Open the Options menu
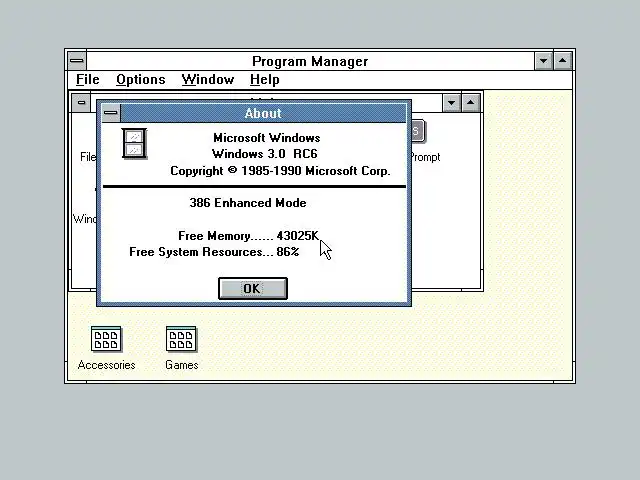 (141, 80)
